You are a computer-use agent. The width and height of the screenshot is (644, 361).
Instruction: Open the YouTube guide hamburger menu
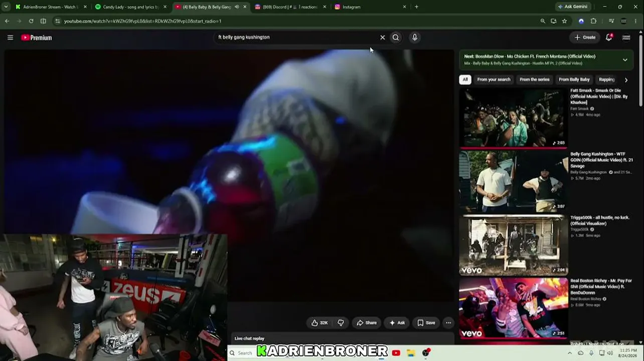coord(10,38)
